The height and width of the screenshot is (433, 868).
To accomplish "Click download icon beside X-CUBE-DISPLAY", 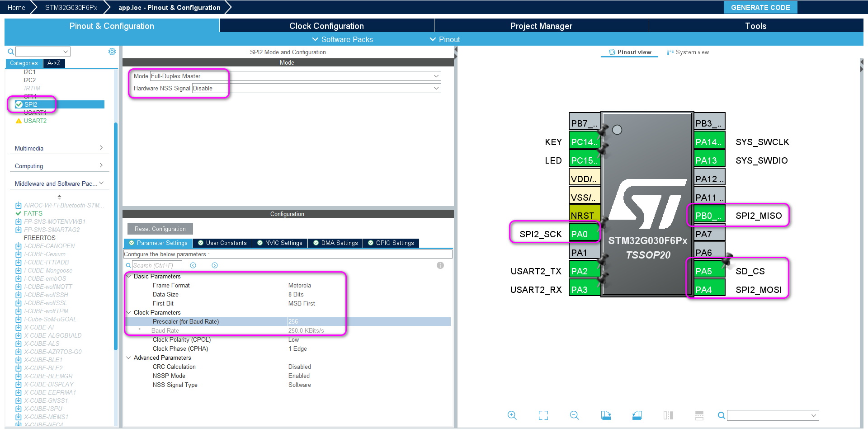I will tap(19, 384).
